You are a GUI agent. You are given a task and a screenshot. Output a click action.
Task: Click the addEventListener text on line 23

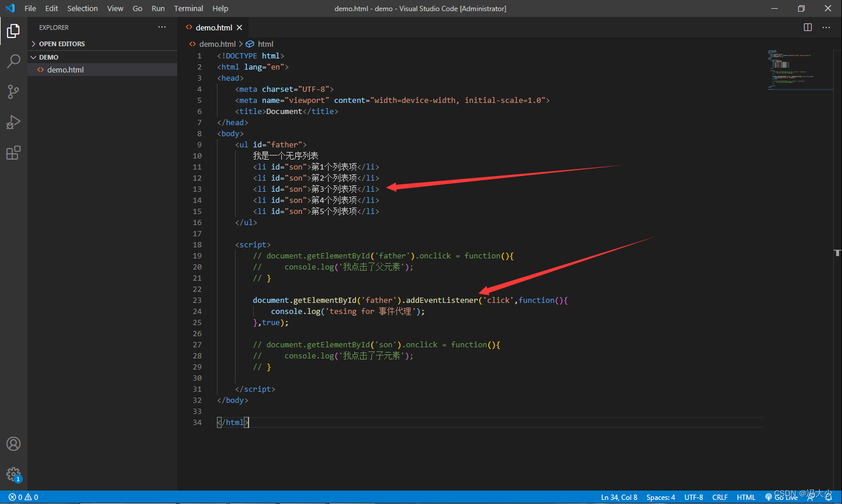(x=442, y=300)
